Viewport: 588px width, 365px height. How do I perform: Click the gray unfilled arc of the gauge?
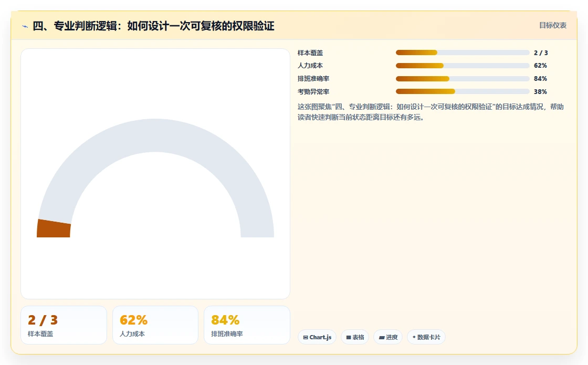[155, 135]
